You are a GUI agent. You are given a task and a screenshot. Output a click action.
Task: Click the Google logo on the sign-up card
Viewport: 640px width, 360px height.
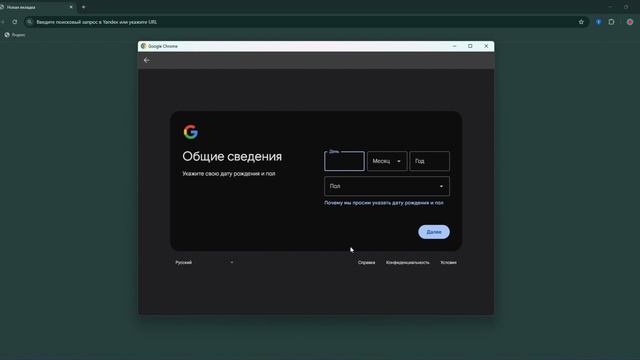[191, 132]
